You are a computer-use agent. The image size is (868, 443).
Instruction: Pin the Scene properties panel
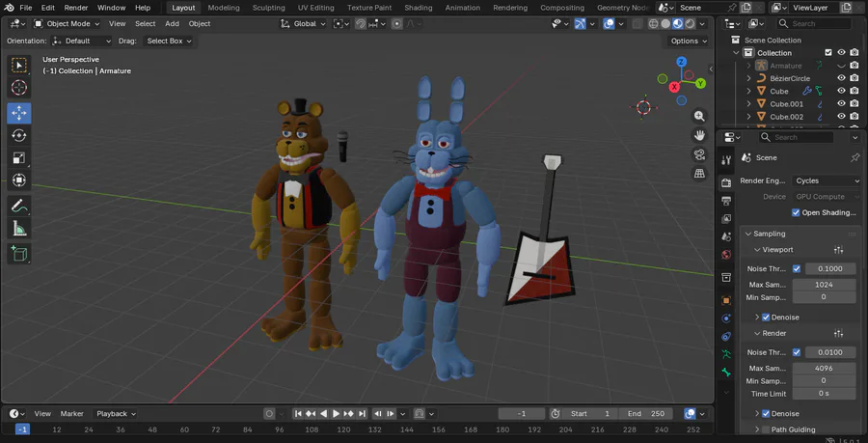[854, 158]
